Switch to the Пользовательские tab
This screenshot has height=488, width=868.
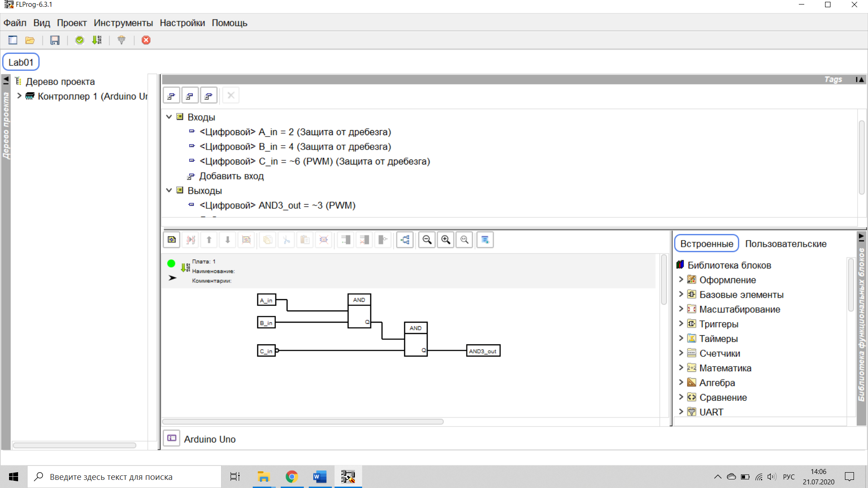tap(785, 244)
